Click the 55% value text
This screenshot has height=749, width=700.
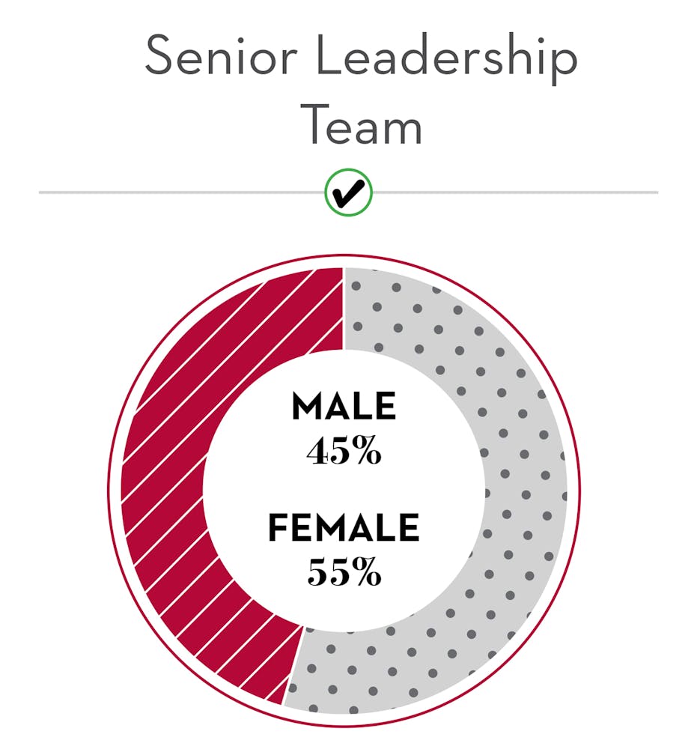(344, 571)
